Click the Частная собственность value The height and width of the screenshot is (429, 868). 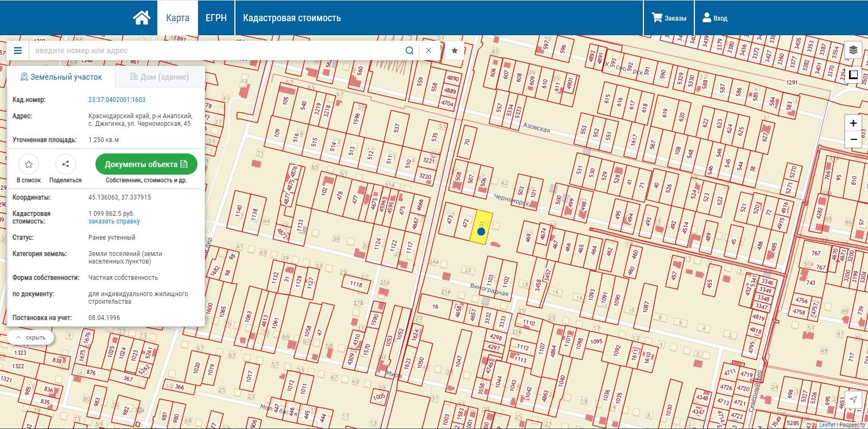click(123, 278)
